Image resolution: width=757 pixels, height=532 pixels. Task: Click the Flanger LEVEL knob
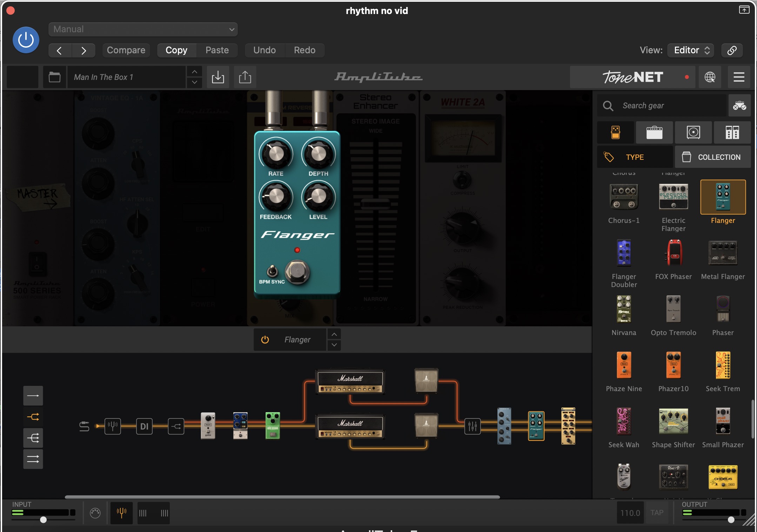[x=319, y=197]
